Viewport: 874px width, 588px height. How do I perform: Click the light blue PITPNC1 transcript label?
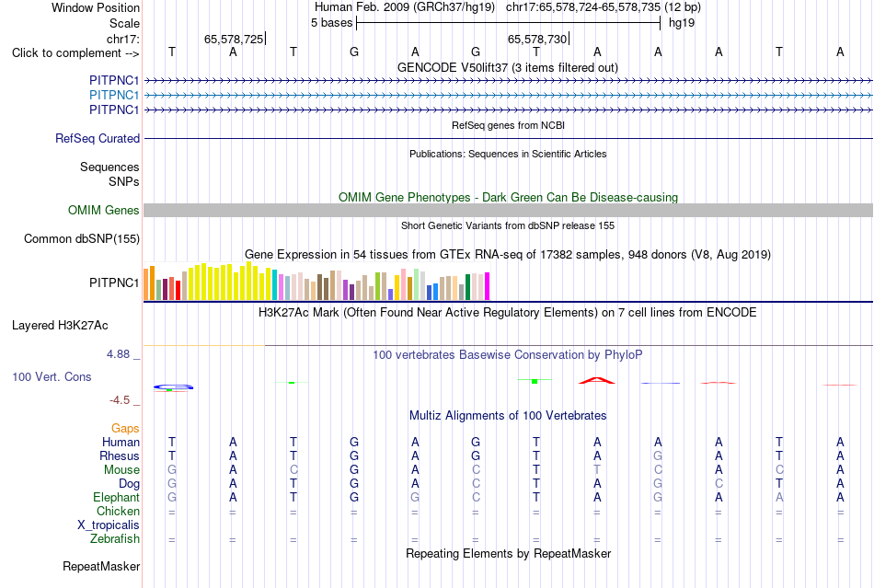coord(114,95)
